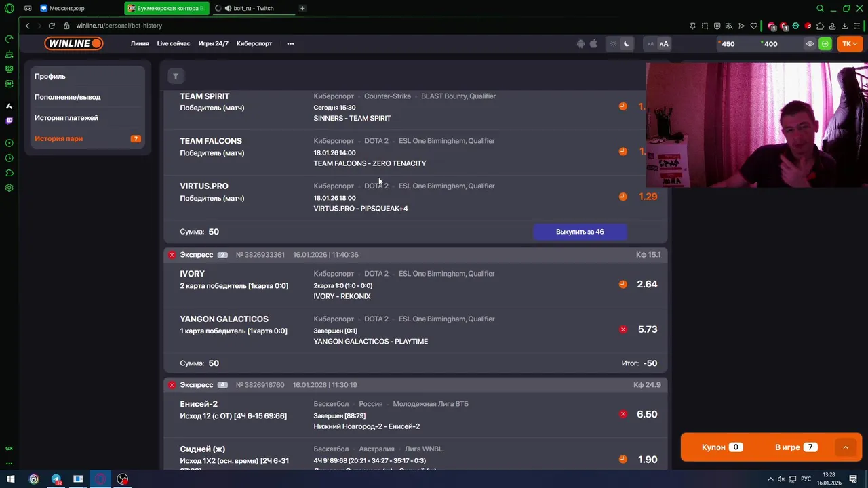
Task: Open the Android app download icon
Action: click(580, 44)
